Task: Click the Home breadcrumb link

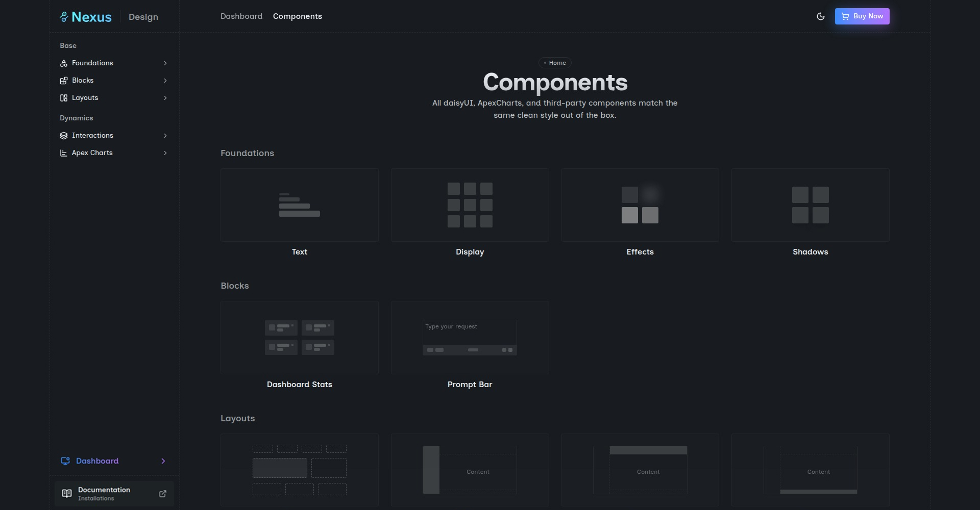Action: (x=555, y=63)
